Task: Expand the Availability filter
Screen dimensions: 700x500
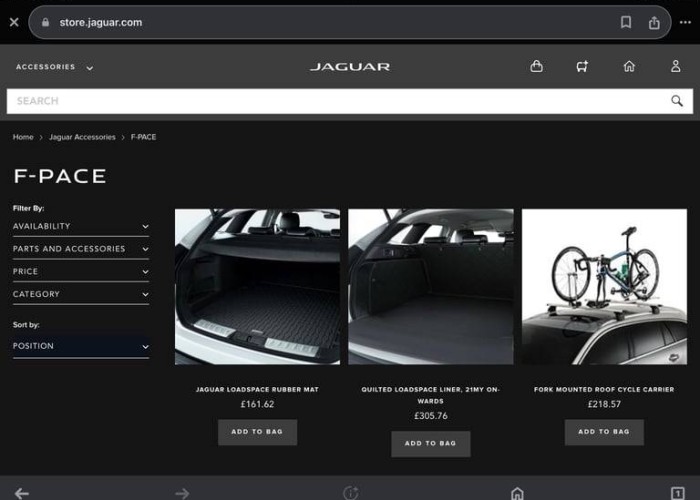Action: pos(81,226)
